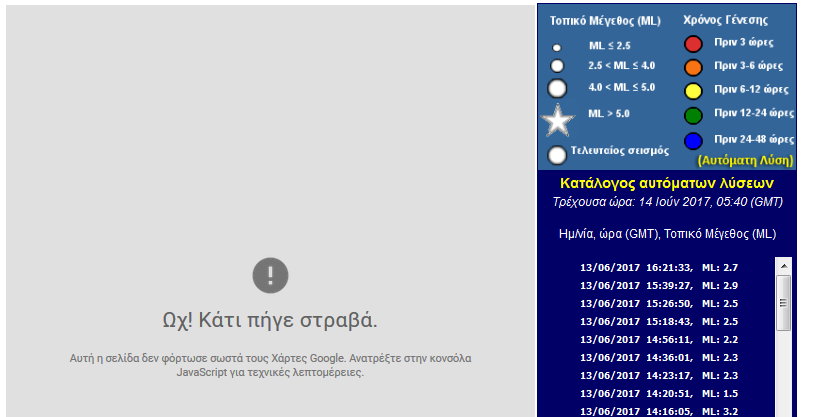
Task: Select the 13/06/2017 14:36:01 ML: 2.3 entry
Action: click(x=659, y=358)
